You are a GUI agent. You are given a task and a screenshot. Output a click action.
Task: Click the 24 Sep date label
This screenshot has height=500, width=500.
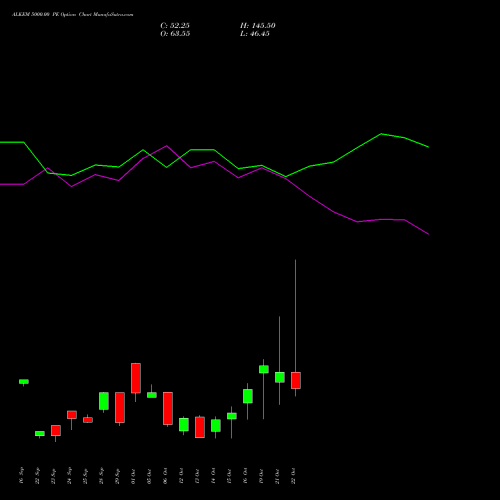tap(70, 476)
